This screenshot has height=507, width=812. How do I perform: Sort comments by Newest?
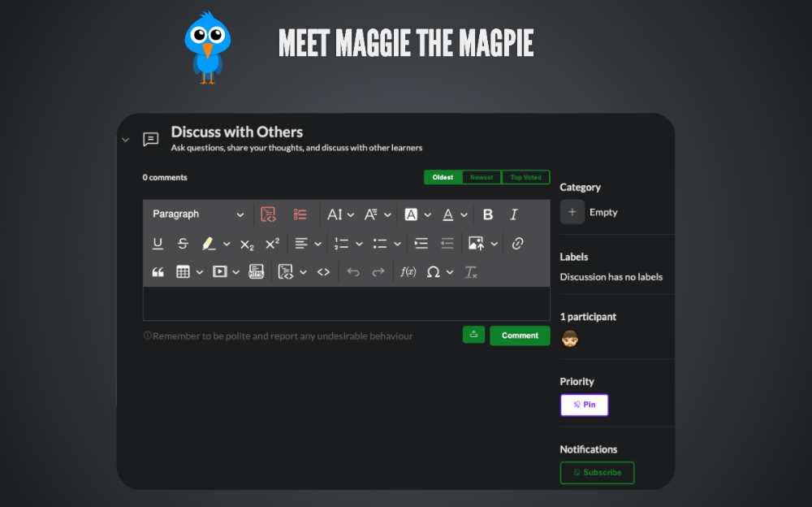[482, 177]
